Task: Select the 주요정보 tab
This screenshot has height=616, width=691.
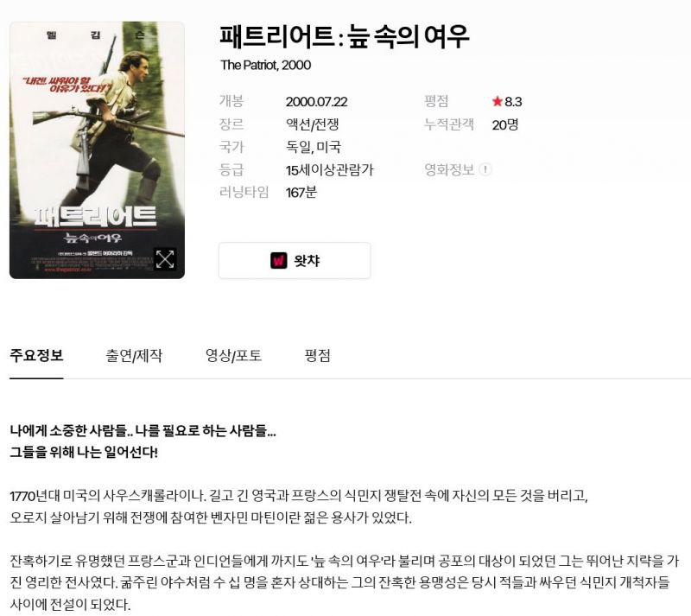Action: point(36,355)
